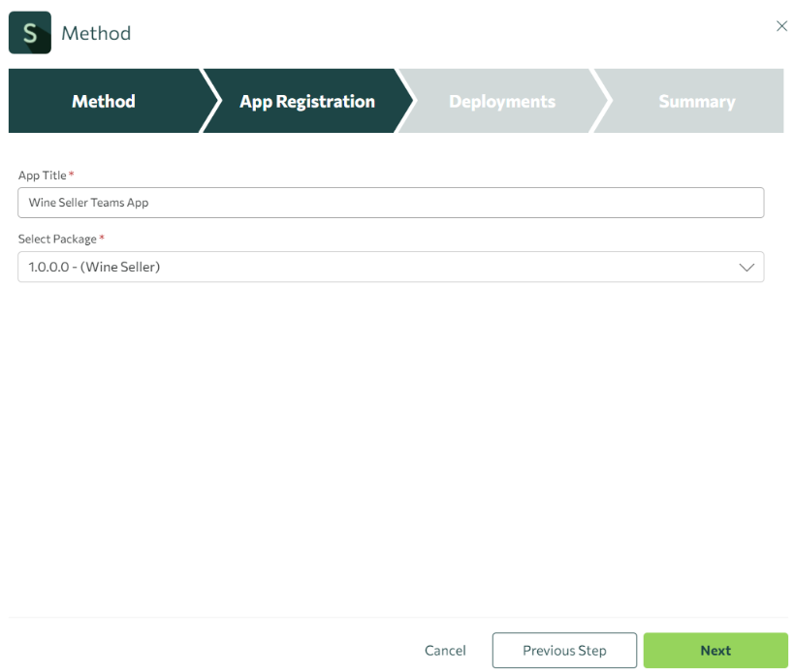Viewport: 794px width, 672px height.
Task: Place cursor in Wine Seller Teams App text
Action: [88, 203]
